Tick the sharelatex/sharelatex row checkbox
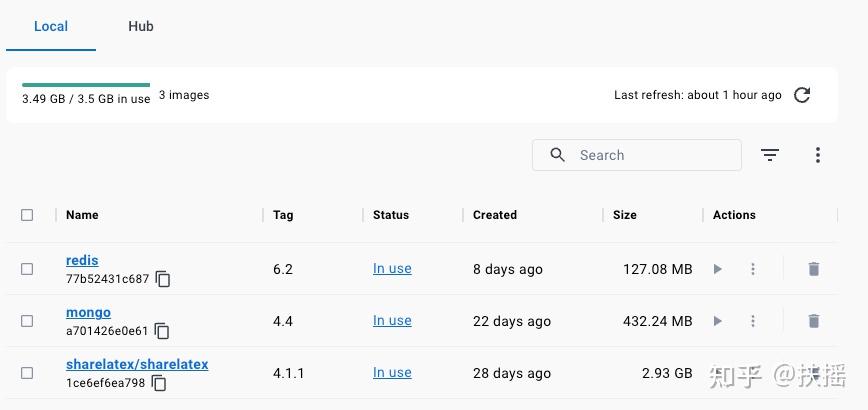This screenshot has width=868, height=410. pyautogui.click(x=27, y=373)
